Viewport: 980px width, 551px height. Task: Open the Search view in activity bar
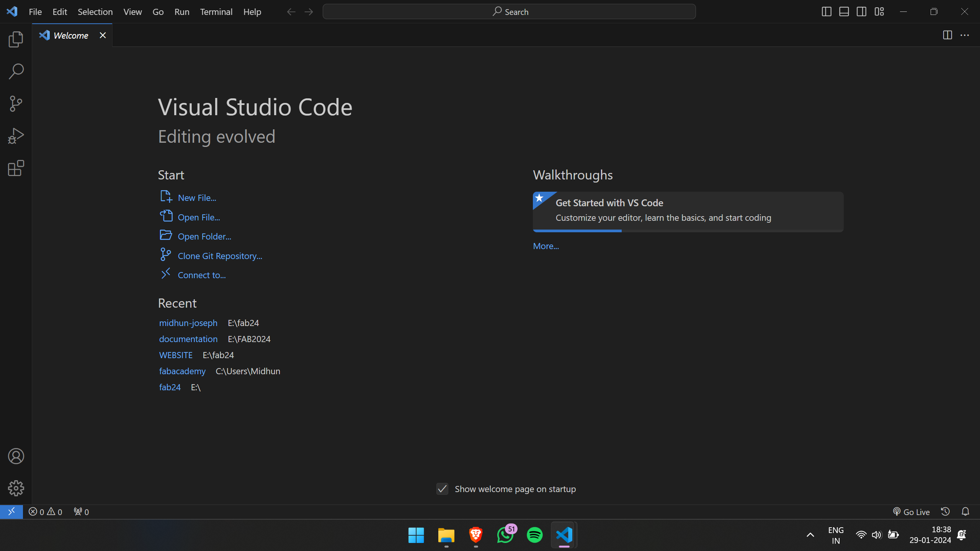[x=16, y=72]
